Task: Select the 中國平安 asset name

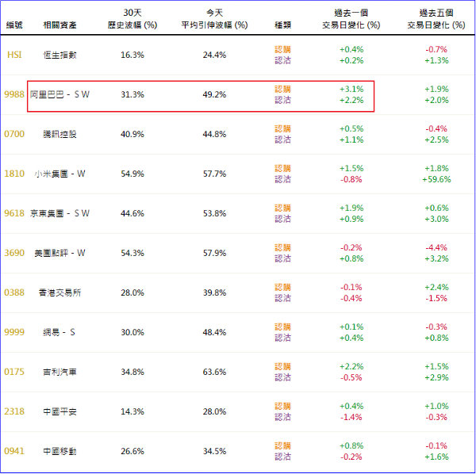Action: point(59,411)
